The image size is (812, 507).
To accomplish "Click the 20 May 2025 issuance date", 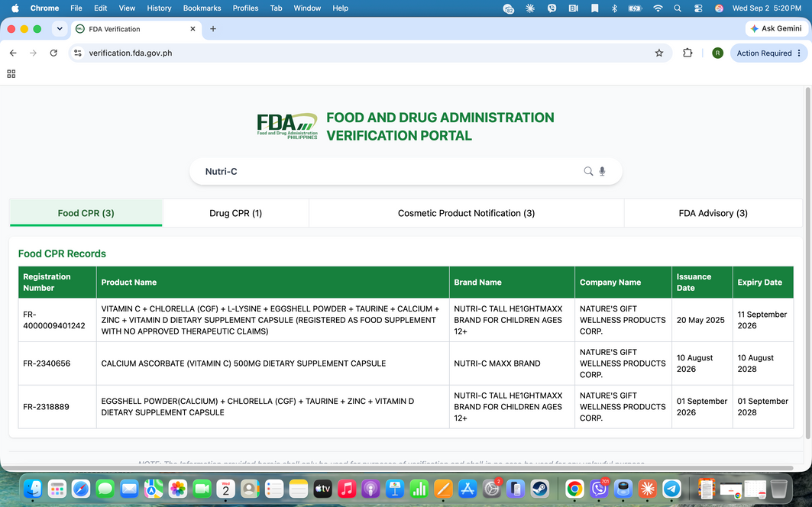I will (700, 320).
